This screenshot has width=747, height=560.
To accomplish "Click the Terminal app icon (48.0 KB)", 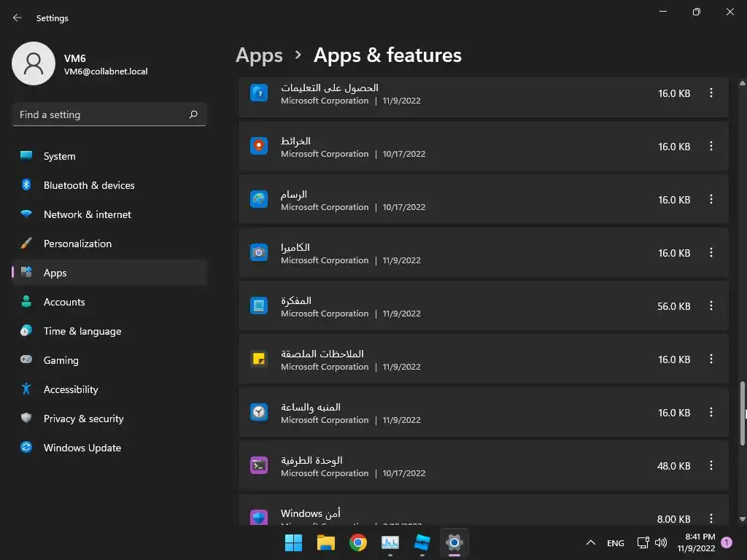I will [259, 466].
